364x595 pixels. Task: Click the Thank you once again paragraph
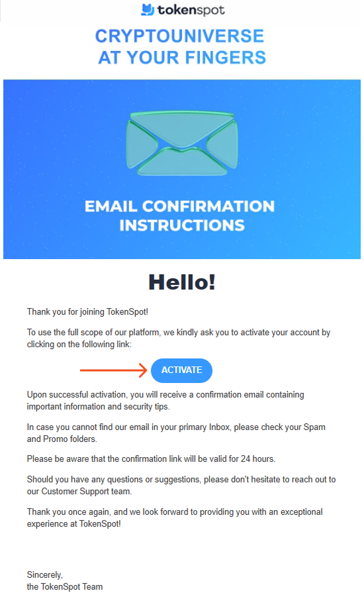pos(175,517)
